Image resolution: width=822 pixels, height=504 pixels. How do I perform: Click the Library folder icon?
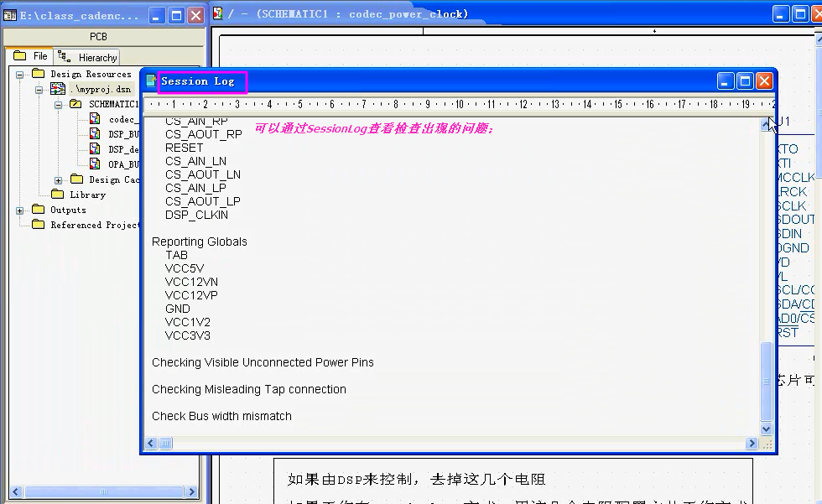[x=58, y=195]
